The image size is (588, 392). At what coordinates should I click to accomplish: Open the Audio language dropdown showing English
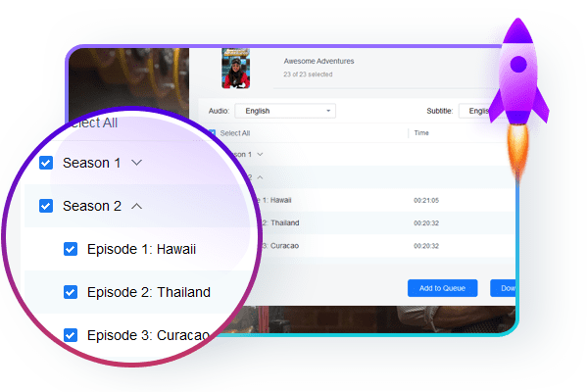click(285, 111)
